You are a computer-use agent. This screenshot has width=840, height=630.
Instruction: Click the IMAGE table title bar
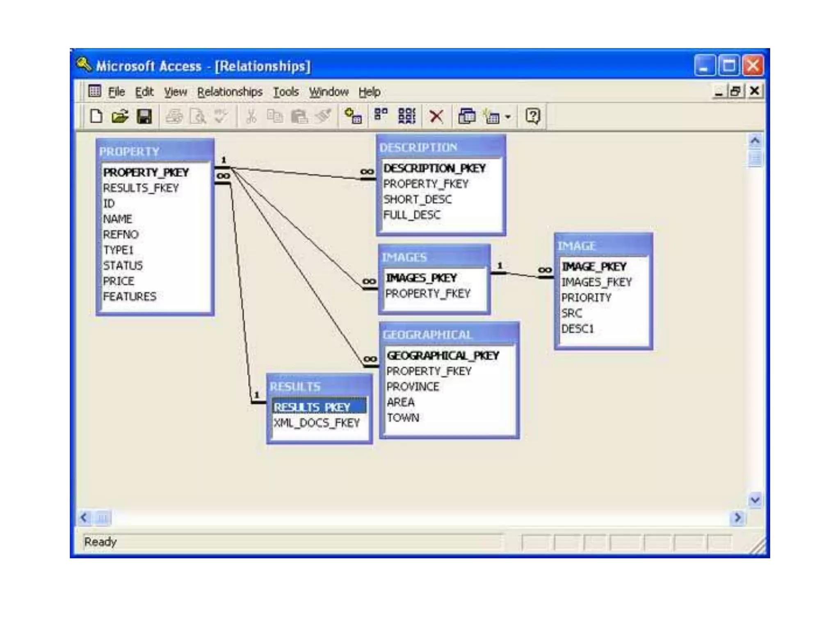point(603,246)
